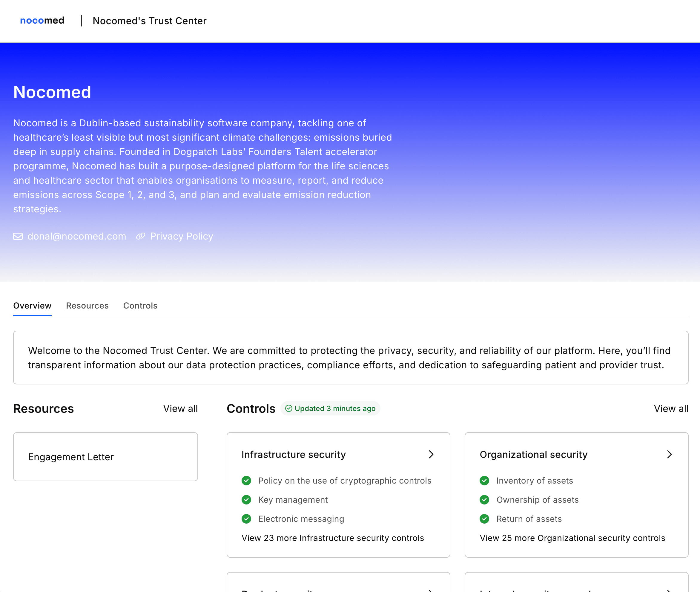Image resolution: width=700 pixels, height=592 pixels.
Task: Click the nocomed logo in header
Action: point(42,21)
